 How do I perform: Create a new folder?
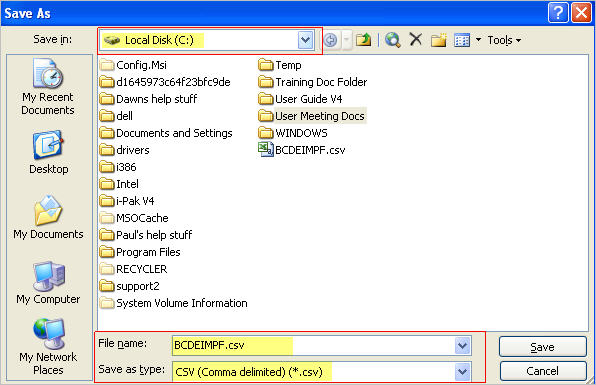pos(438,40)
